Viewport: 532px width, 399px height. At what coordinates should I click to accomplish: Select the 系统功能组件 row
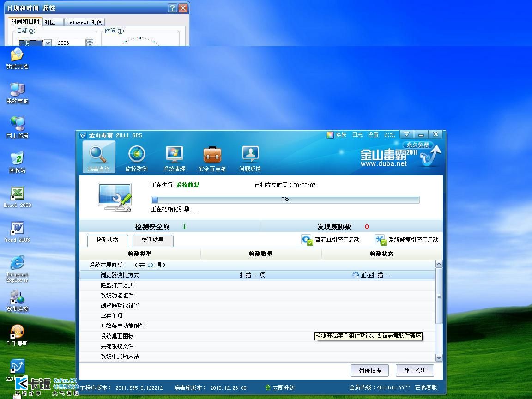(x=257, y=296)
